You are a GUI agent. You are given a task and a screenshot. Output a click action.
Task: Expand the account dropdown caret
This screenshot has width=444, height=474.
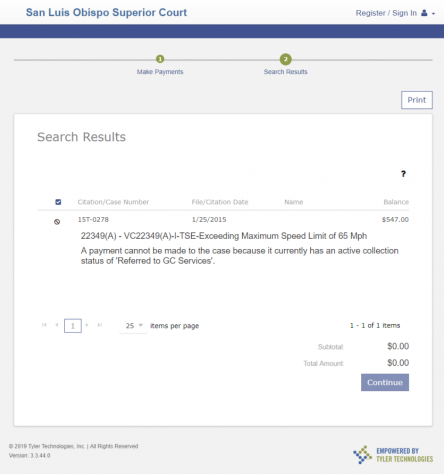point(433,14)
